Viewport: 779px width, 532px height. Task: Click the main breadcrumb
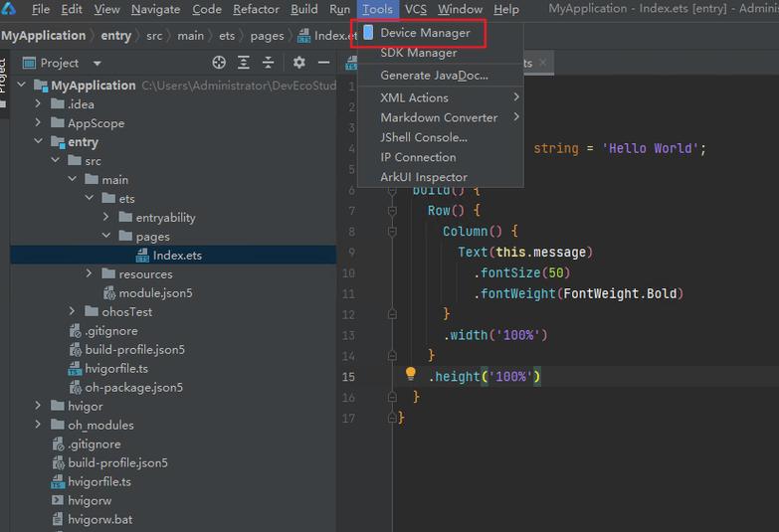[x=191, y=36]
